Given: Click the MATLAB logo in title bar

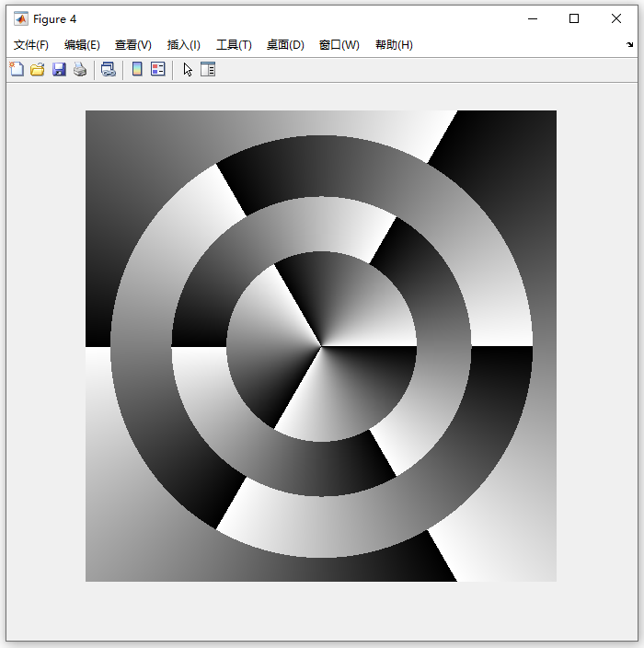Looking at the screenshot, I should pyautogui.click(x=21, y=19).
